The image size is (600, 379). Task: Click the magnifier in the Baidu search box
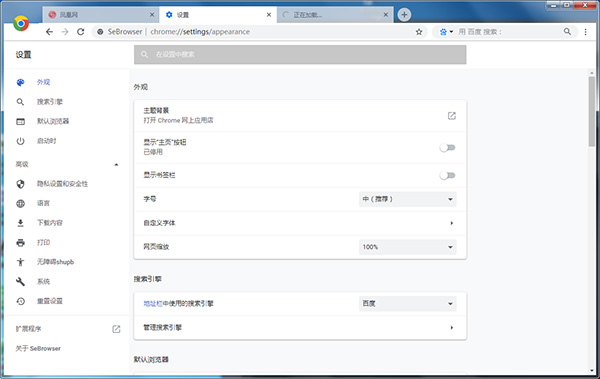pyautogui.click(x=567, y=31)
